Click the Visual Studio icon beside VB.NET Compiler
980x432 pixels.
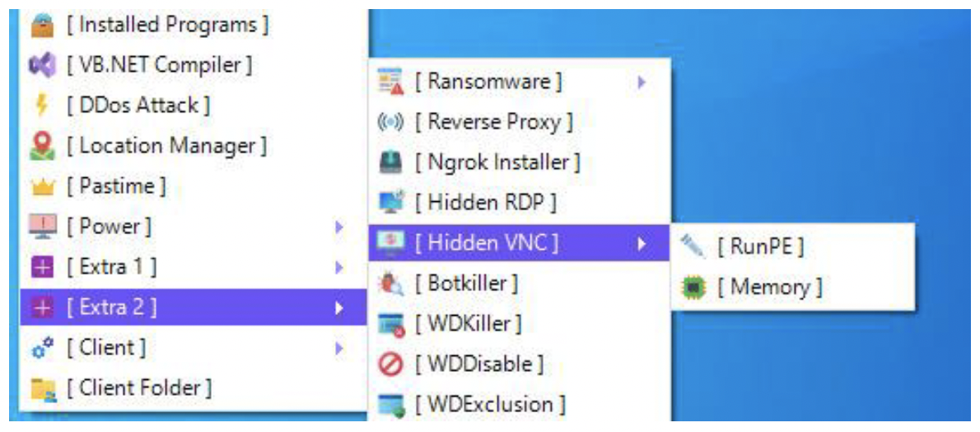coord(43,66)
